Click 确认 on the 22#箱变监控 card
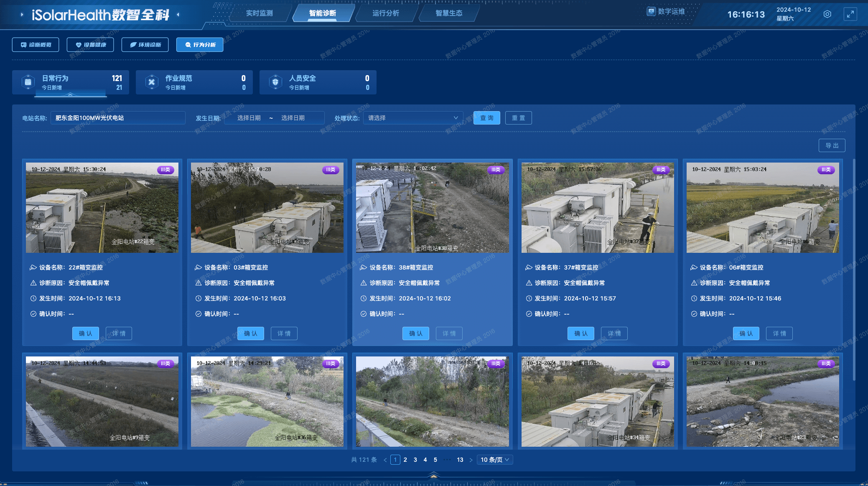This screenshot has width=868, height=486. [85, 333]
